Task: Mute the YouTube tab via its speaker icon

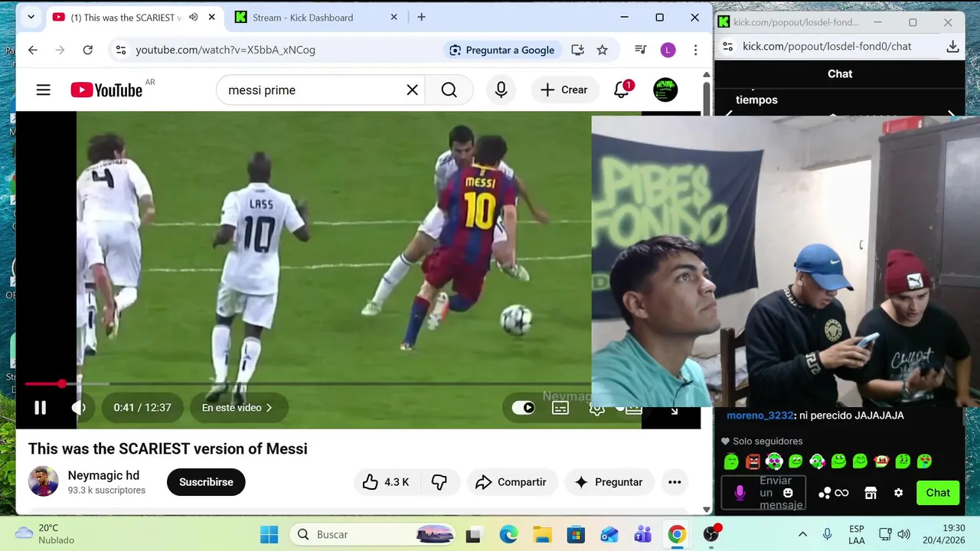Action: click(193, 17)
